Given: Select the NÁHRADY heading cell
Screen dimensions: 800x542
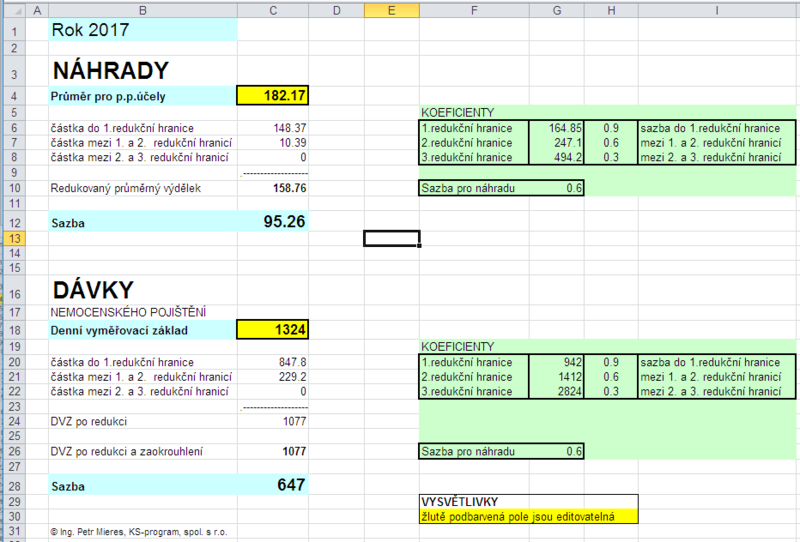Looking at the screenshot, I should click(x=143, y=70).
